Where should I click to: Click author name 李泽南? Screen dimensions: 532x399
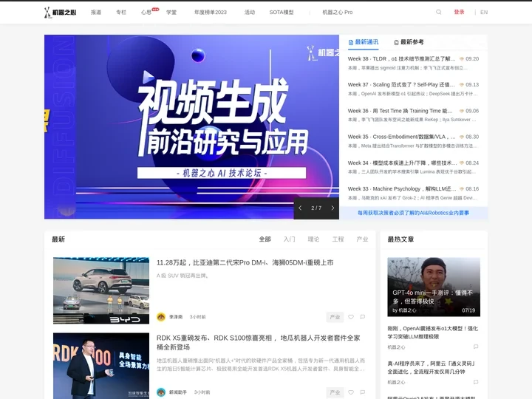point(176,317)
